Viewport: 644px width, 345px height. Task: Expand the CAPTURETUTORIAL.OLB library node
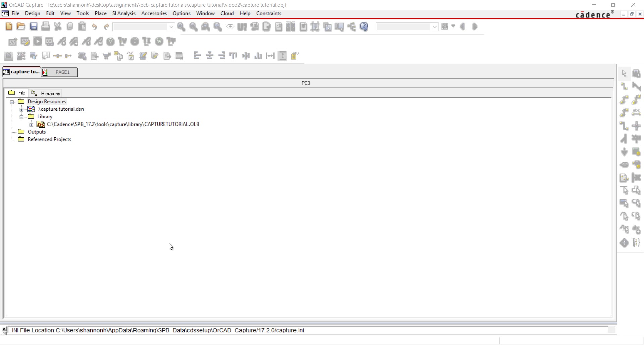pos(32,125)
